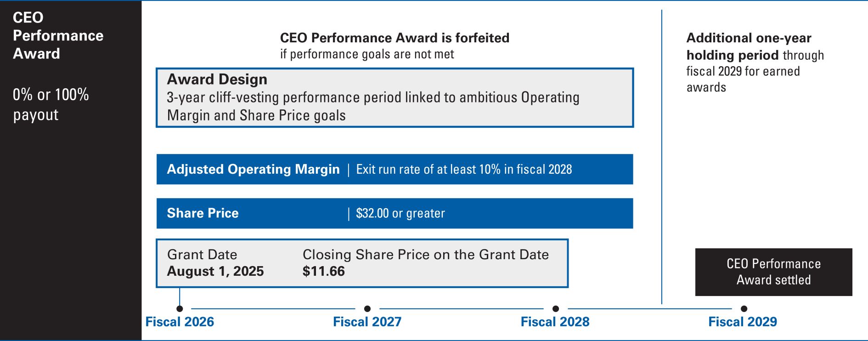
Task: Click the Fiscal 2026 timeline dot
Action: tap(180, 309)
